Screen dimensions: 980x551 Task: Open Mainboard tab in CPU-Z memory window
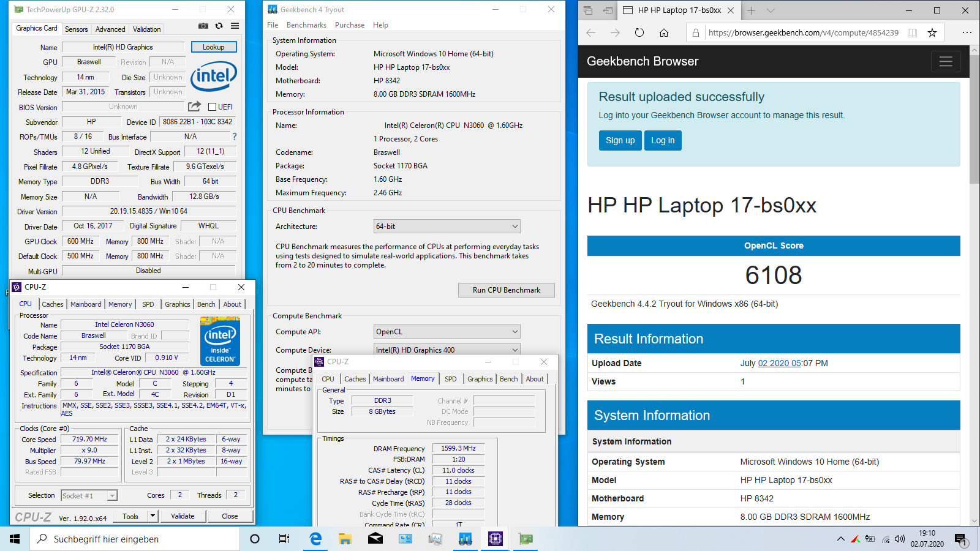pyautogui.click(x=388, y=379)
